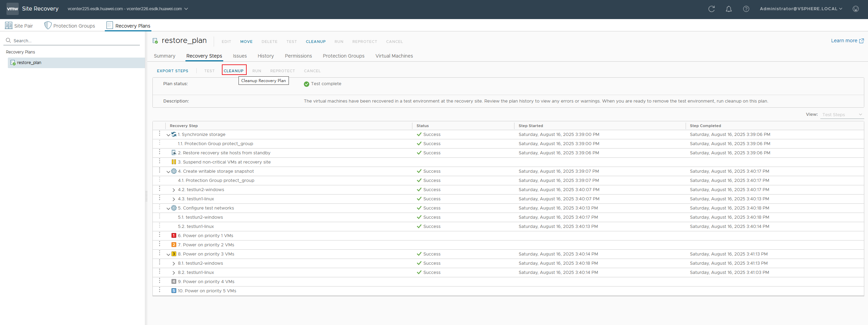Click the priority 2 orange icon
The height and width of the screenshot is (325, 868).
pos(174,245)
